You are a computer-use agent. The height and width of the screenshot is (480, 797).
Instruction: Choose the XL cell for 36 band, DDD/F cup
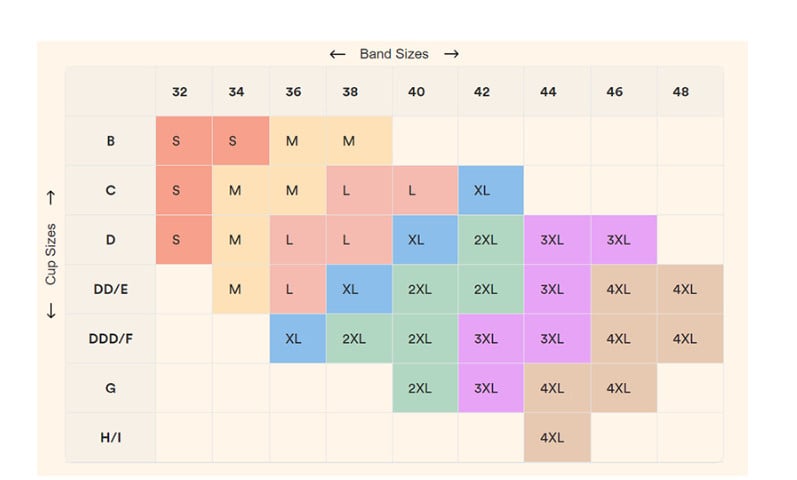click(x=293, y=339)
